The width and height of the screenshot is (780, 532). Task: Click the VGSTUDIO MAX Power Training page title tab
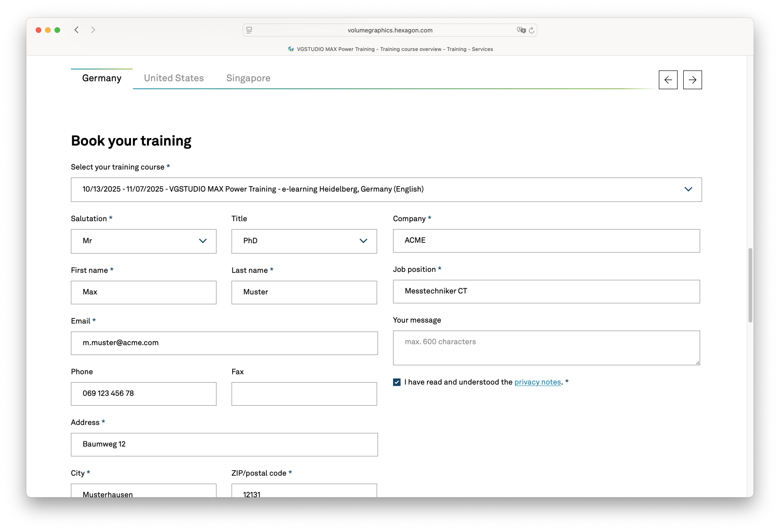[390, 49]
